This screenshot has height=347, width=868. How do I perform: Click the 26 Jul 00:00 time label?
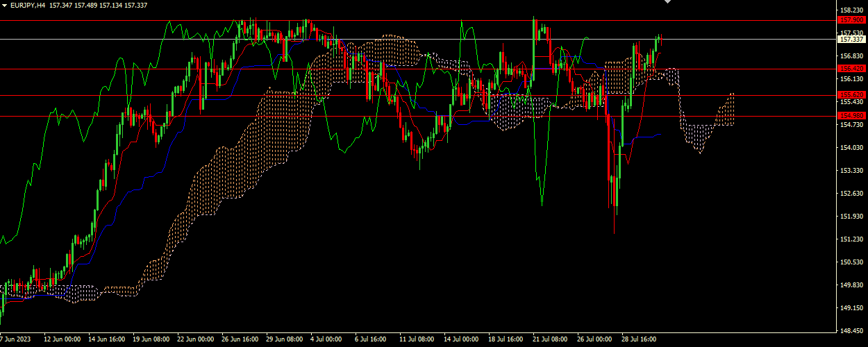point(595,340)
